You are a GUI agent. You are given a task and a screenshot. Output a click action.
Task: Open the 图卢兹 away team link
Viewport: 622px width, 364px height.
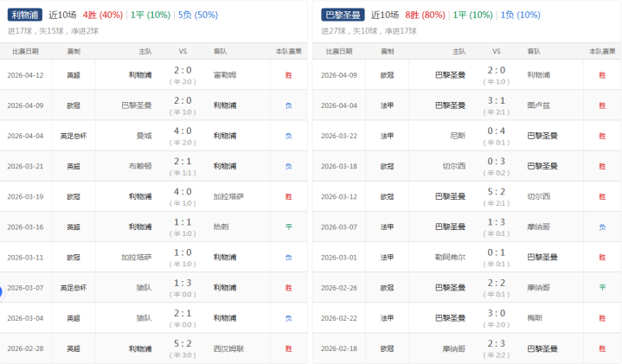pyautogui.click(x=539, y=105)
